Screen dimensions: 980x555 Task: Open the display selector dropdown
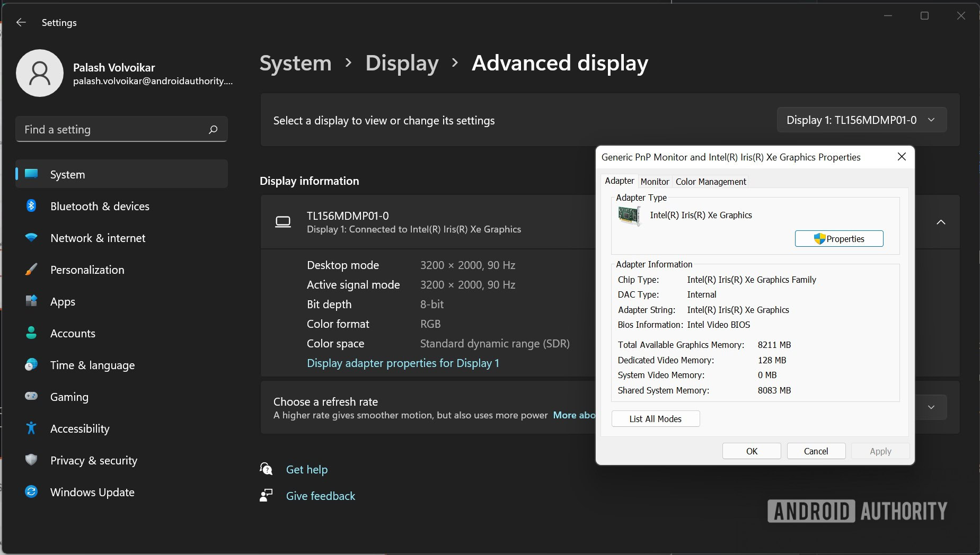[862, 120]
